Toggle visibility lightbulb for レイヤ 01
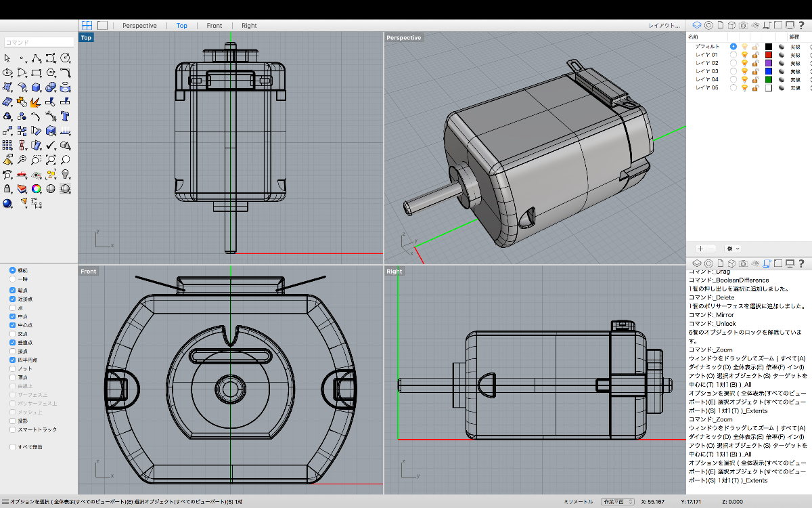The width and height of the screenshot is (812, 508). (x=744, y=55)
